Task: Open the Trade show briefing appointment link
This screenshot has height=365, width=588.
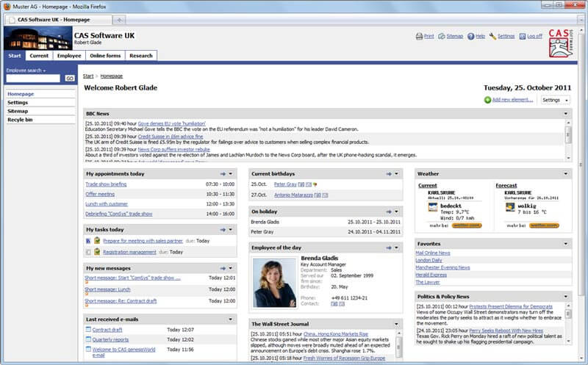Action: tap(106, 184)
